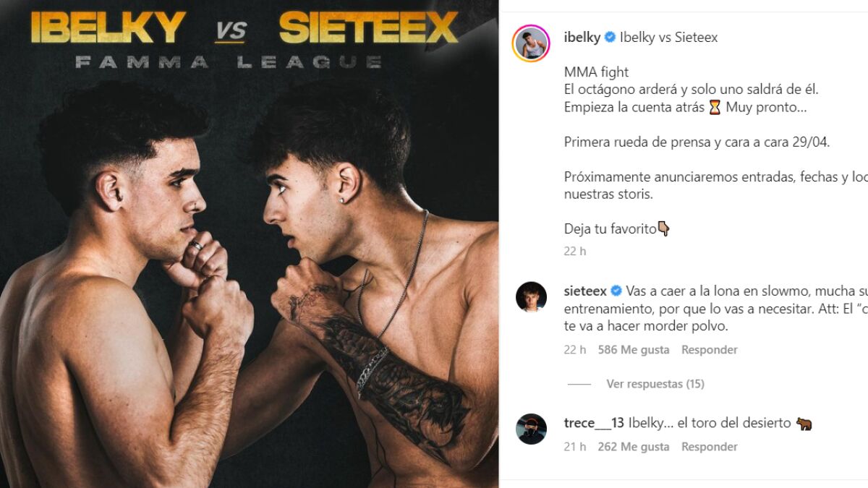Open the sieteex username link
868x488 pixels.
point(586,291)
